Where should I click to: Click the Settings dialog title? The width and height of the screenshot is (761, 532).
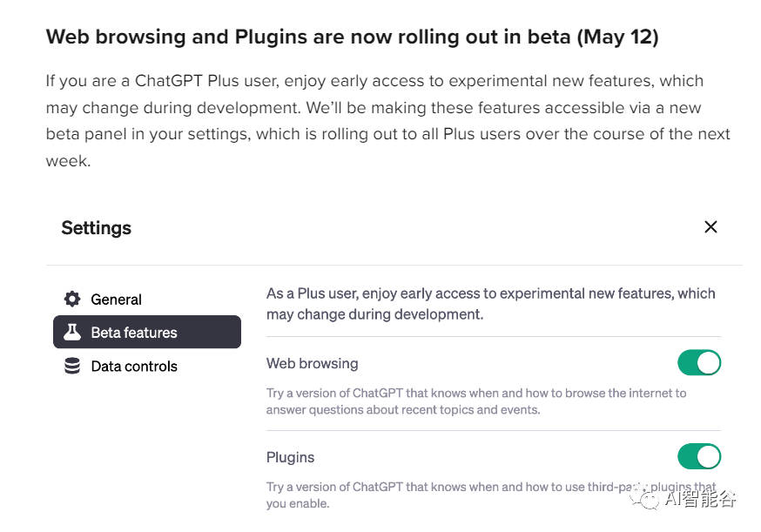point(97,228)
